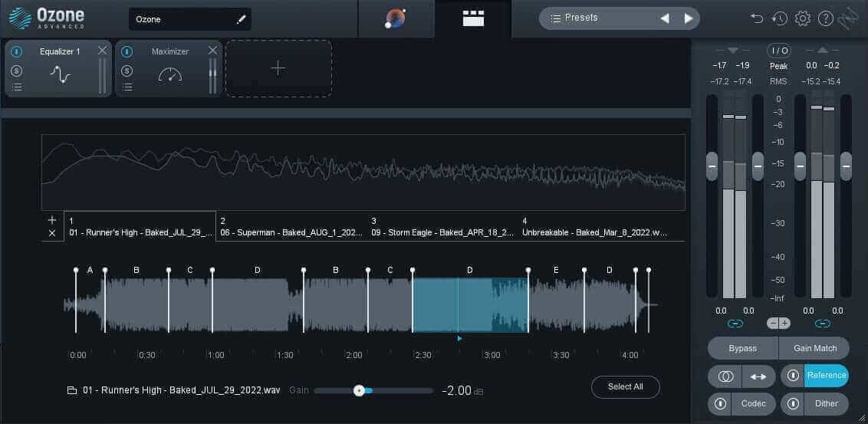Adjust the reference Gain slider
Image resolution: width=868 pixels, height=424 pixels.
pos(373,391)
